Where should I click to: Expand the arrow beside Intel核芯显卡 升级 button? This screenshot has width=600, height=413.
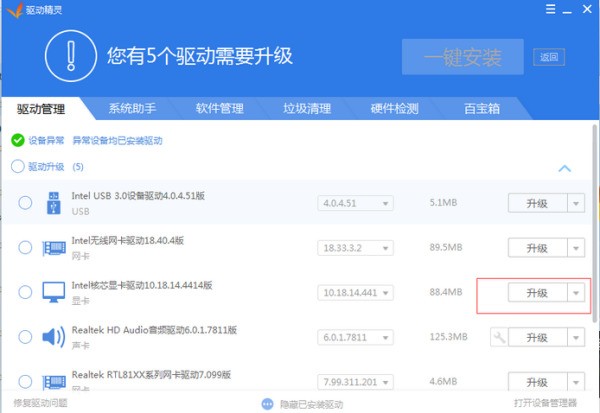pos(576,293)
